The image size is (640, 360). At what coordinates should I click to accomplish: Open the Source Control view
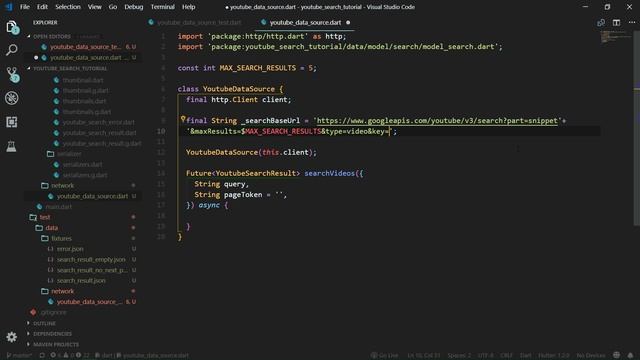tap(12, 74)
